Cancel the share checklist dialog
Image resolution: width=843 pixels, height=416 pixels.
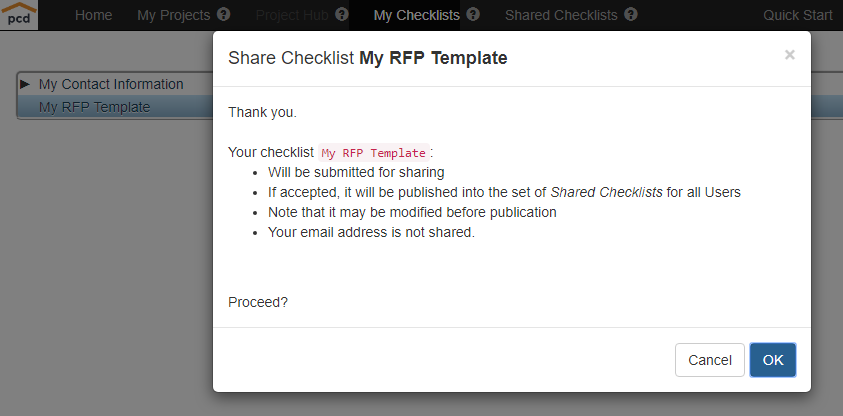click(710, 360)
